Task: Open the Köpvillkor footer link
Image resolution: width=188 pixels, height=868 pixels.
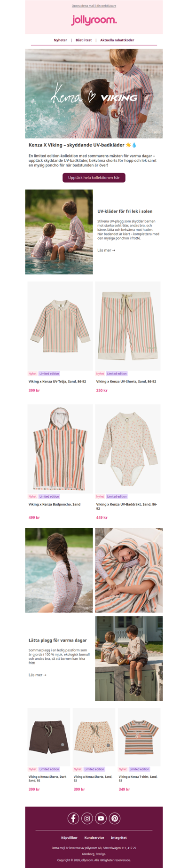Action: [x=69, y=837]
